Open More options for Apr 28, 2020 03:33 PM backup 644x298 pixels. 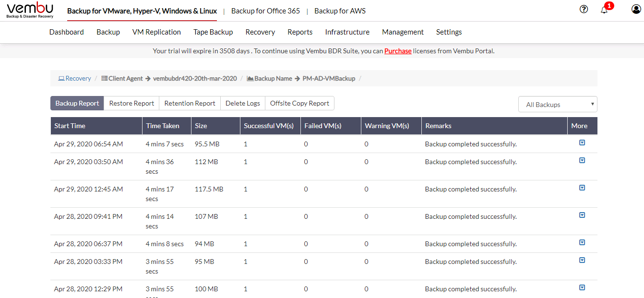tap(582, 260)
